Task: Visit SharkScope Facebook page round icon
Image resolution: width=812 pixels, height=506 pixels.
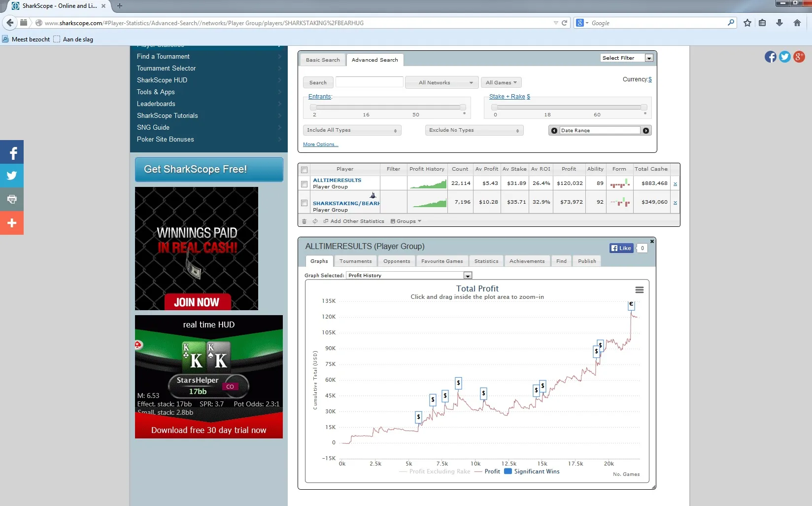Action: [771, 57]
